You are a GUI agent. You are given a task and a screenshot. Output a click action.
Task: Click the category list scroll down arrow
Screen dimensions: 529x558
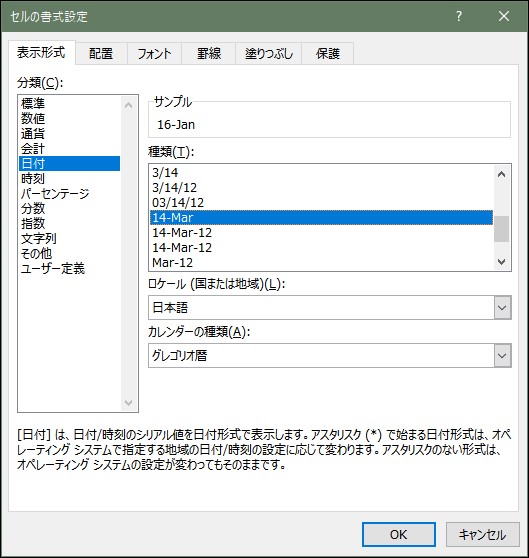point(128,402)
